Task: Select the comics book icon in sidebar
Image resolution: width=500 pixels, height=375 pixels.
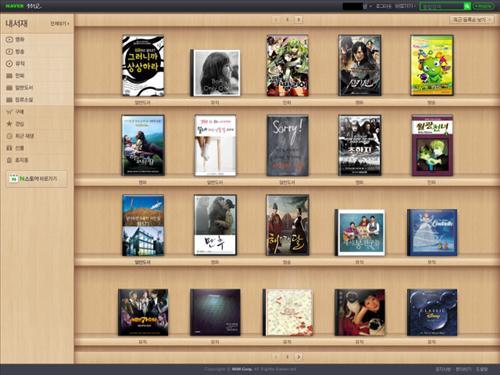Action: 9,76
